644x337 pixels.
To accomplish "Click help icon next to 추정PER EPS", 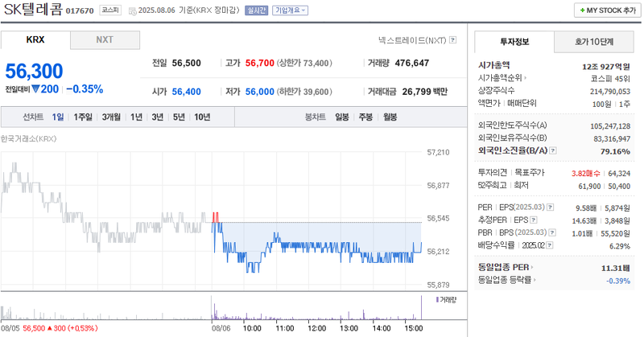I will click(534, 220).
